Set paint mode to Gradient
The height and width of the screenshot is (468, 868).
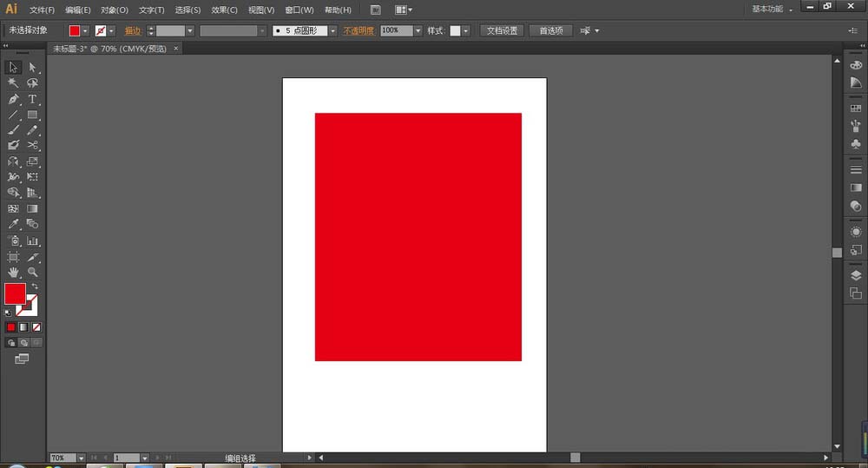click(x=23, y=327)
